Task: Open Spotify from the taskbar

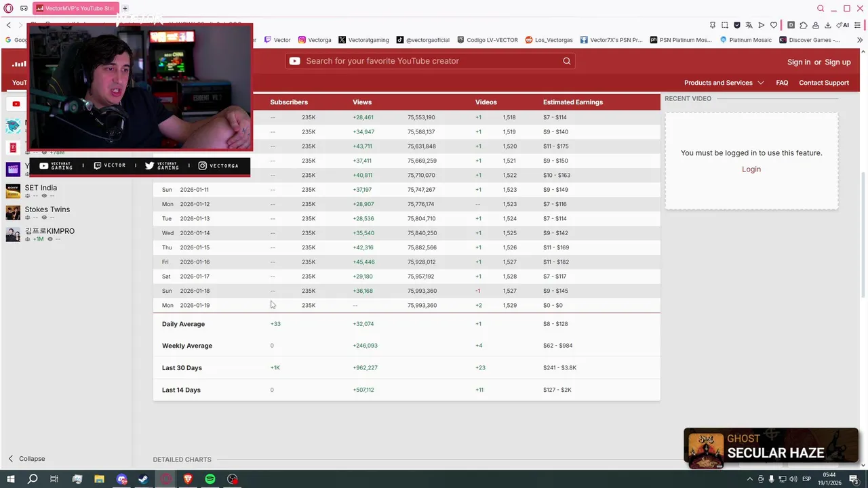Action: (210, 479)
